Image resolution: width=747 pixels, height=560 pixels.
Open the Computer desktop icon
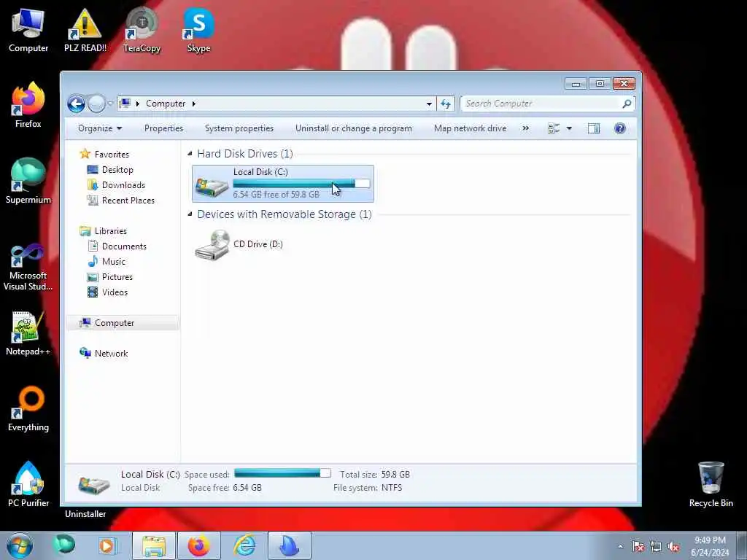pyautogui.click(x=28, y=31)
